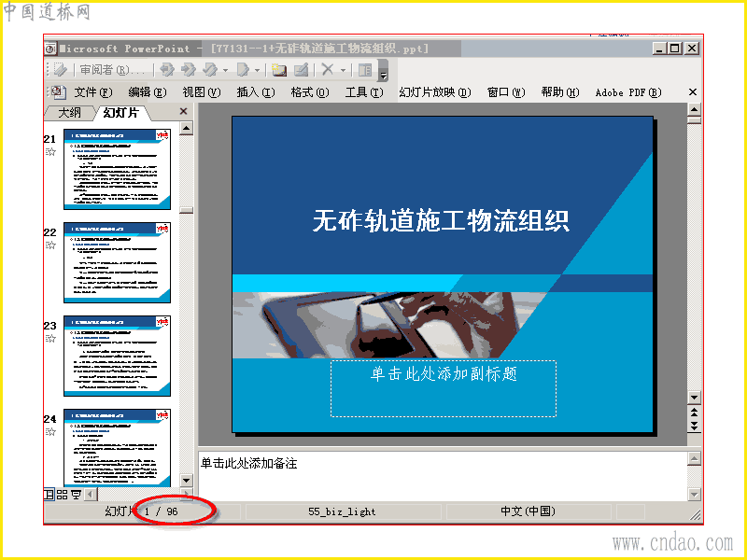Click the insert comment icon in reviewing toolbar
This screenshot has height=560, width=747.
[x=278, y=70]
